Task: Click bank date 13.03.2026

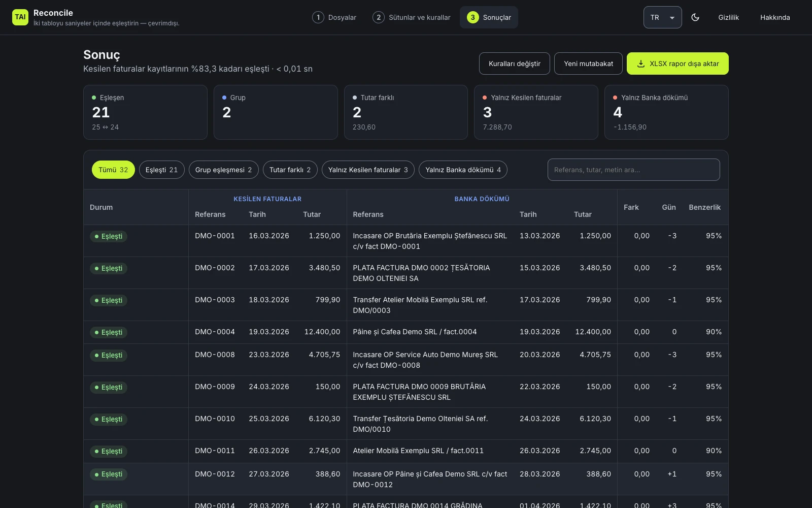Action: (x=540, y=236)
